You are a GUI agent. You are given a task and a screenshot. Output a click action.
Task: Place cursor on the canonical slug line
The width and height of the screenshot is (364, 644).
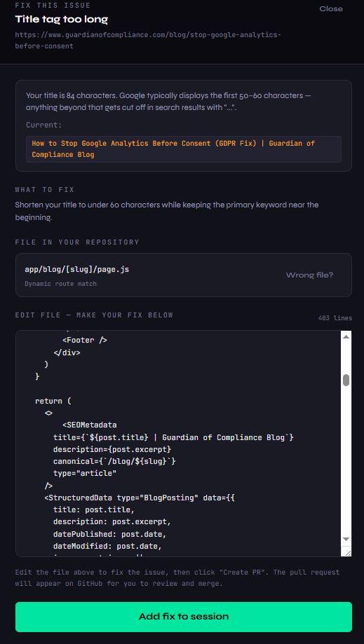point(114,461)
